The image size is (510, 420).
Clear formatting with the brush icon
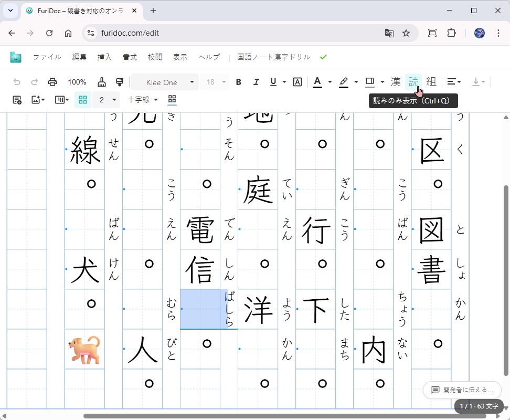point(102,82)
